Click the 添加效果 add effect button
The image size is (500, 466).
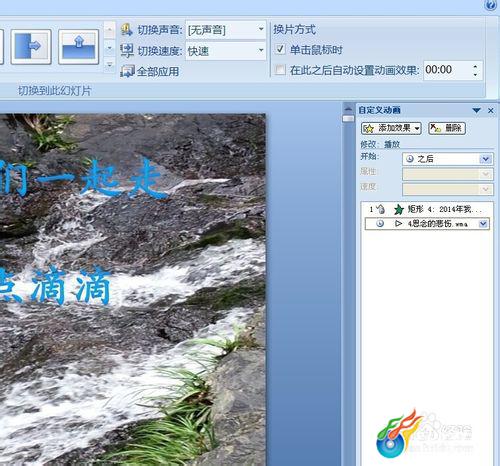[x=391, y=128]
